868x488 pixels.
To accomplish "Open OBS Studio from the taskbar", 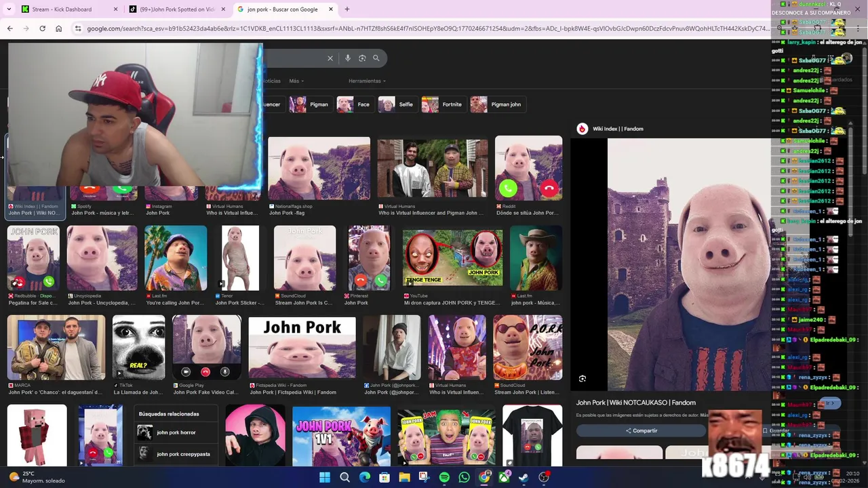I will click(x=544, y=477).
